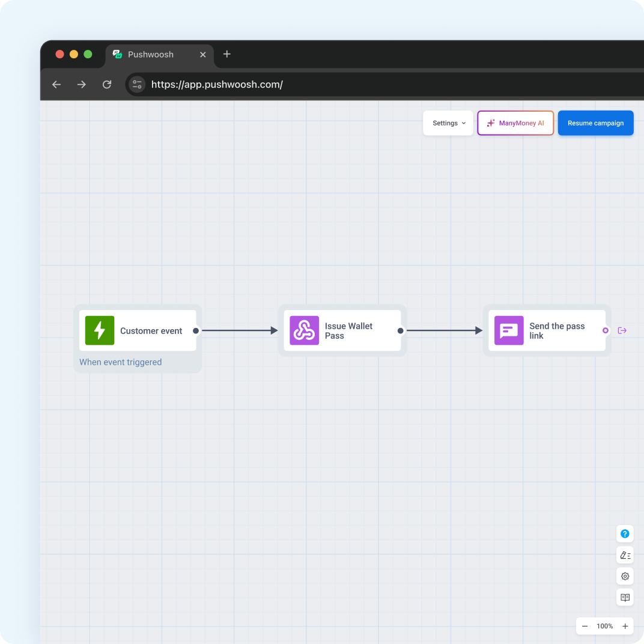Screen dimensions: 644x644
Task: Select the Issue Wallet Pass webhook icon
Action: (304, 330)
